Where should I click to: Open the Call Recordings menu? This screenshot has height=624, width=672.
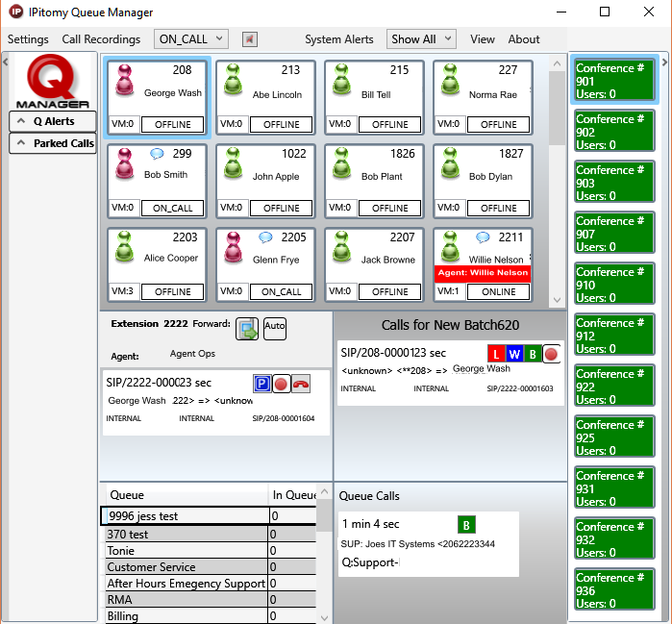101,39
